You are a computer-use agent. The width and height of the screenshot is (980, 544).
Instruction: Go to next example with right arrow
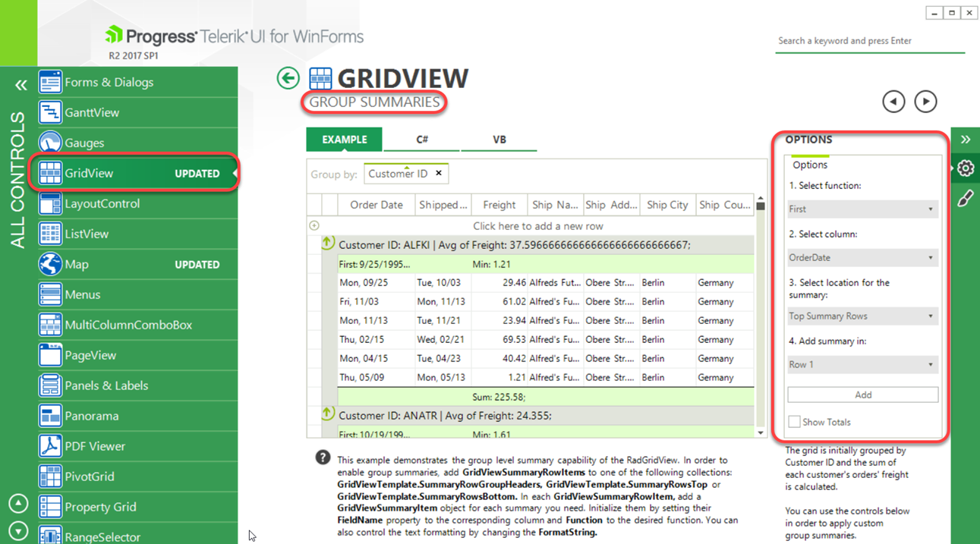pos(925,101)
